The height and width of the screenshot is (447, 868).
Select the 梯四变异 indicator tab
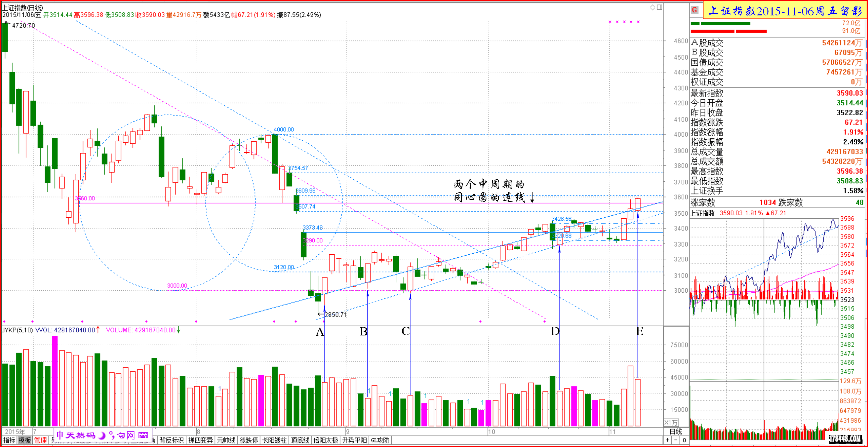201,440
